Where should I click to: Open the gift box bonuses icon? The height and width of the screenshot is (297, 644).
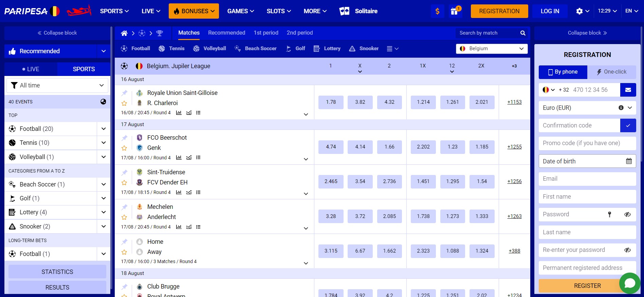point(455,11)
